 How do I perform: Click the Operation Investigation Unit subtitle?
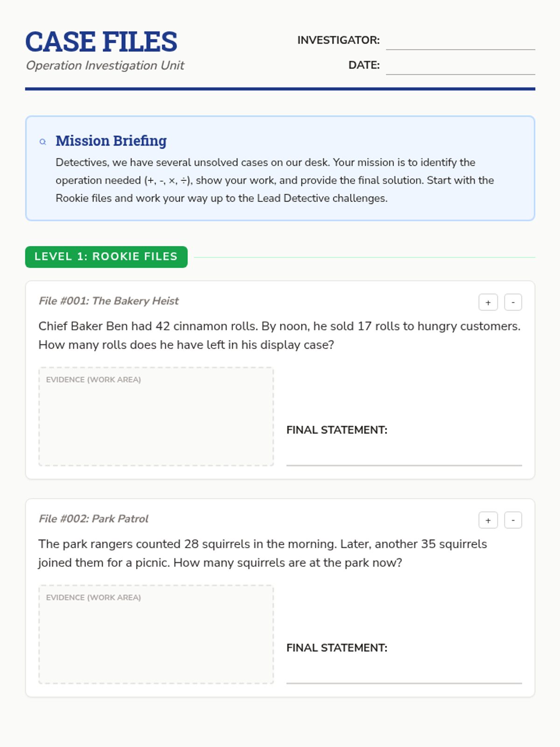(105, 65)
